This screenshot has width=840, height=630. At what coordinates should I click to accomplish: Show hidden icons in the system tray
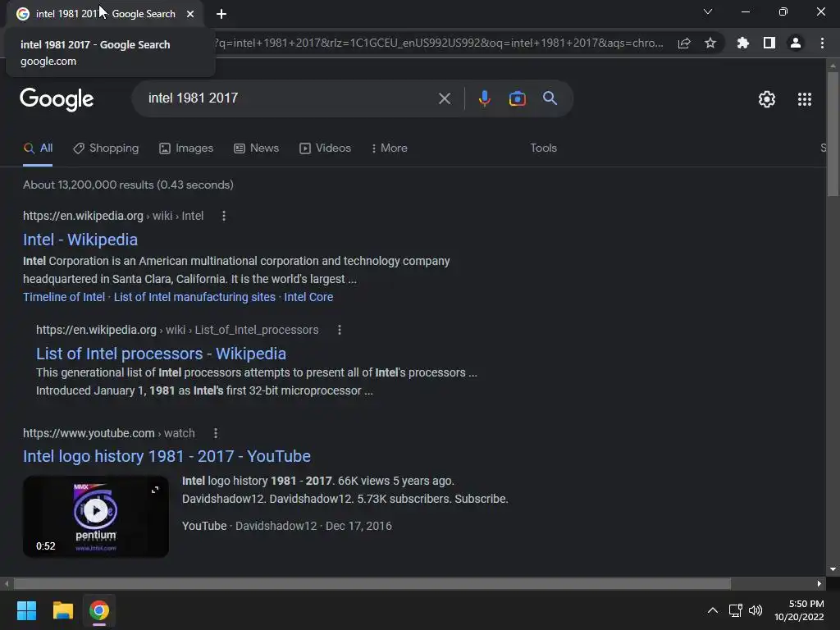713,610
